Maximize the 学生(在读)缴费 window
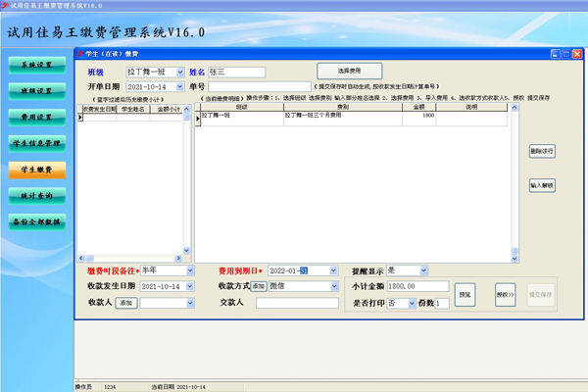This screenshot has width=588, height=392. pos(566,54)
